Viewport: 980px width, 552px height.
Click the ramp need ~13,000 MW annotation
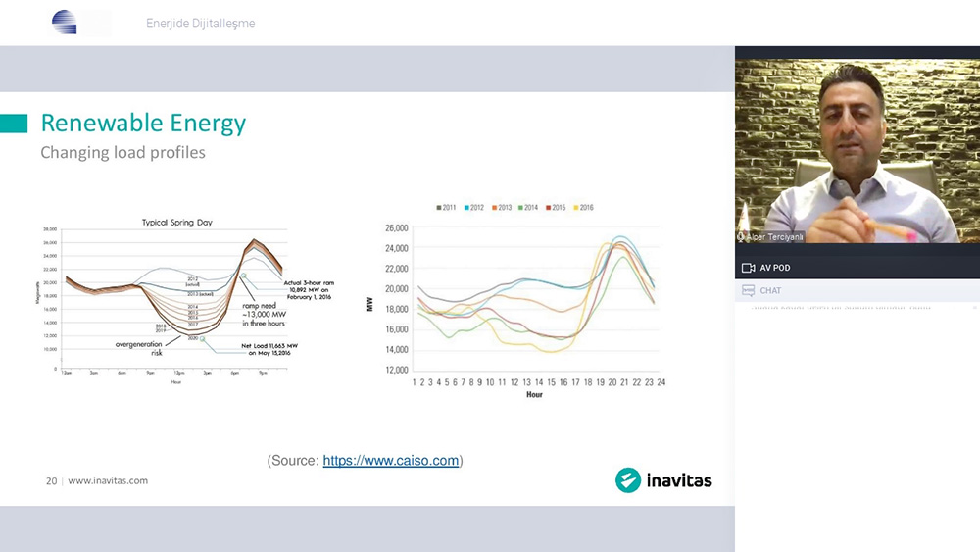point(264,315)
